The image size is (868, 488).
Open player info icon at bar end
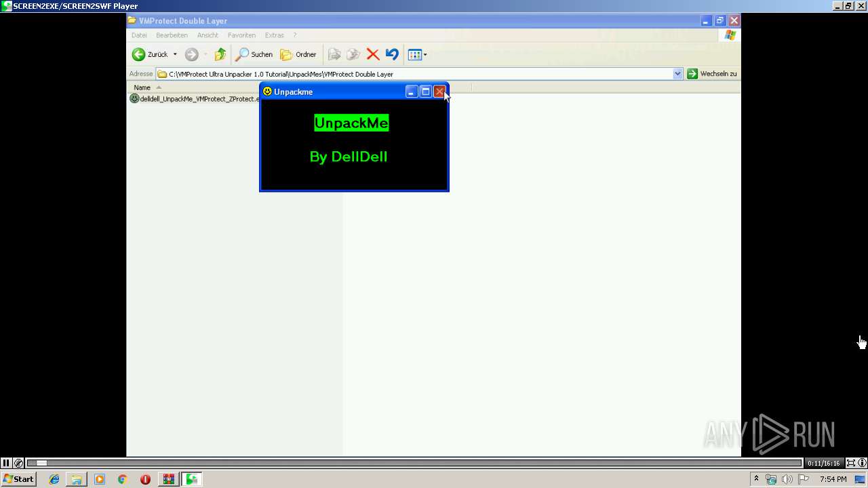862,463
